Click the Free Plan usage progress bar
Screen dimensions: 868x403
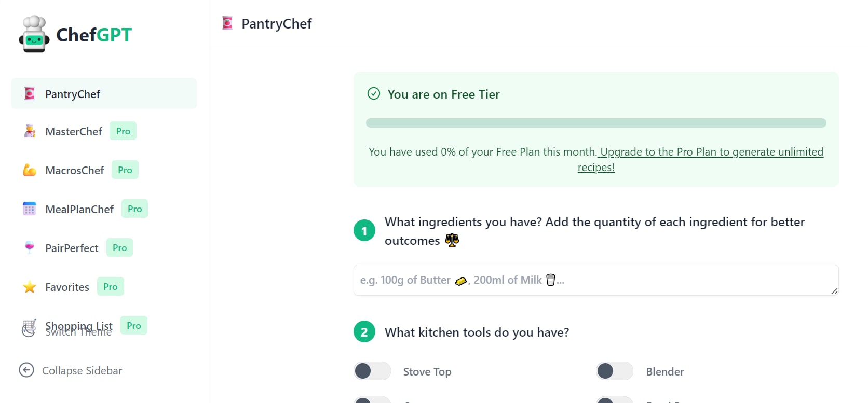[595, 123]
